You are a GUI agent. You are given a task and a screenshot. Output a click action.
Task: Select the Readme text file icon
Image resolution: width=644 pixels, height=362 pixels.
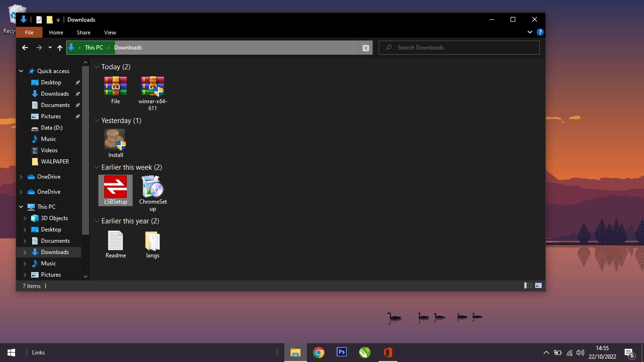116,240
